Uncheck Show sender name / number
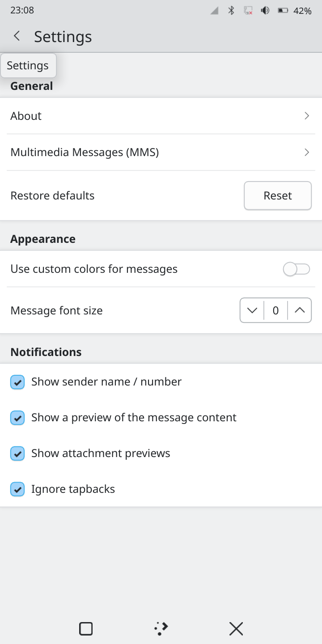322x644 pixels. [17, 382]
